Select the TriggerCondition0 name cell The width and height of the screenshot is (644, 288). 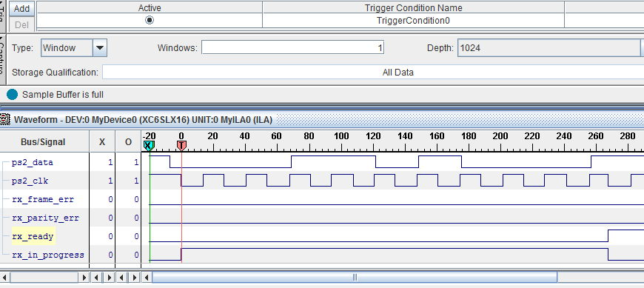coord(413,20)
